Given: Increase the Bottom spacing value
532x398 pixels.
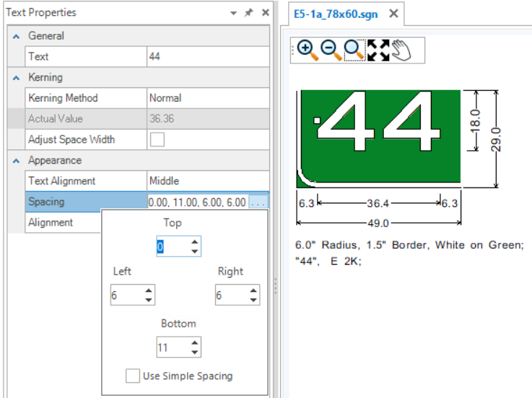Looking at the screenshot, I should (x=194, y=342).
